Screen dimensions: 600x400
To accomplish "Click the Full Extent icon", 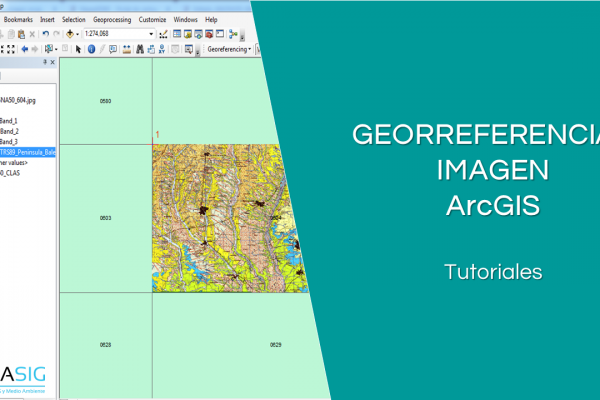I will pos(10,48).
